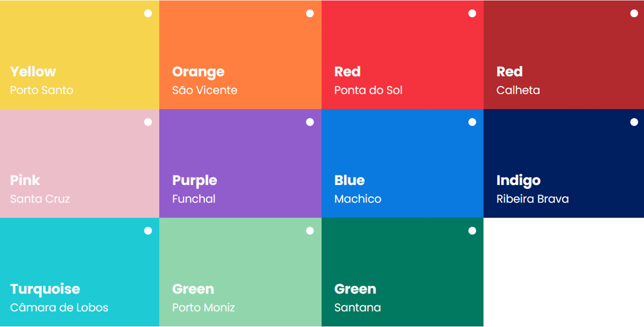Click the dot on purple Funchal card
The width and height of the screenshot is (644, 327).
310,122
